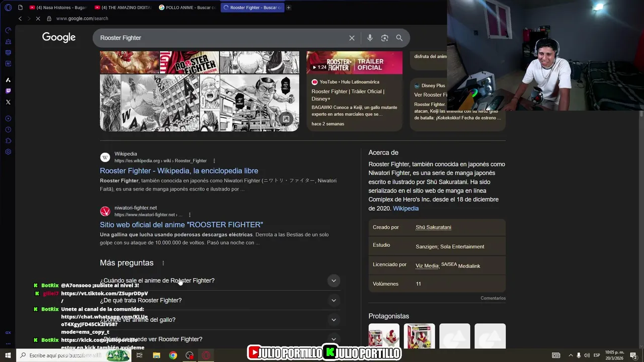This screenshot has height=362, width=644.
Task: Go forward with the forward arrow
Action: 29,19
